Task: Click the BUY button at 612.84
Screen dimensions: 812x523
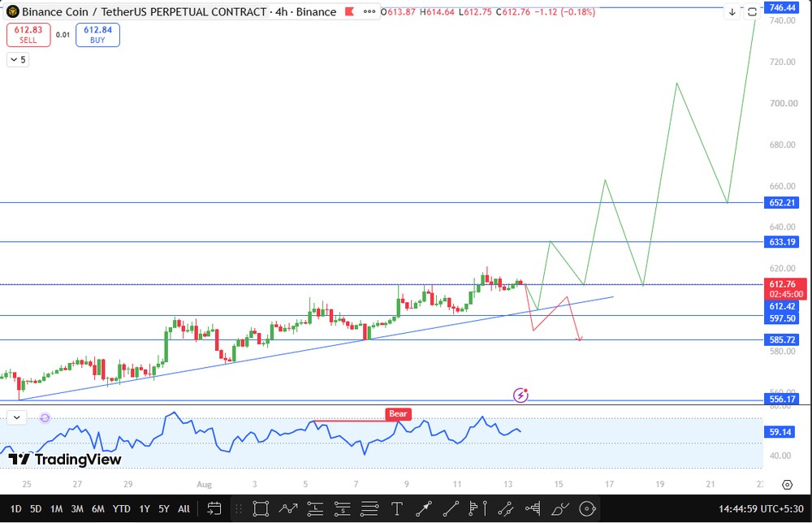Action: 98,35
